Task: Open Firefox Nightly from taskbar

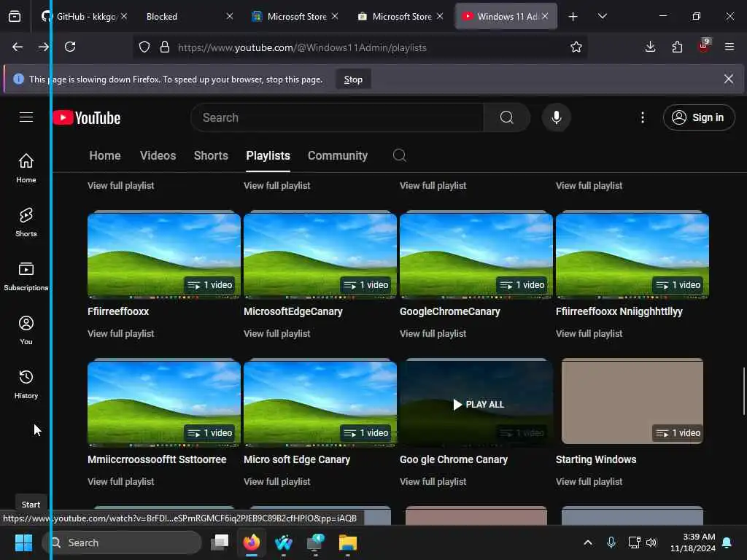Action: click(x=252, y=542)
